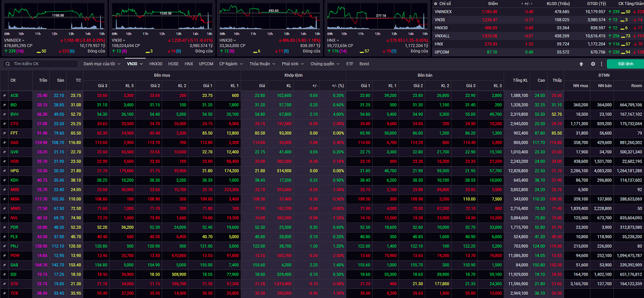Image resolution: width=644 pixels, height=298 pixels.
Task: Click the gear icon beside Chỉ số
Action: pyautogui.click(x=436, y=3)
